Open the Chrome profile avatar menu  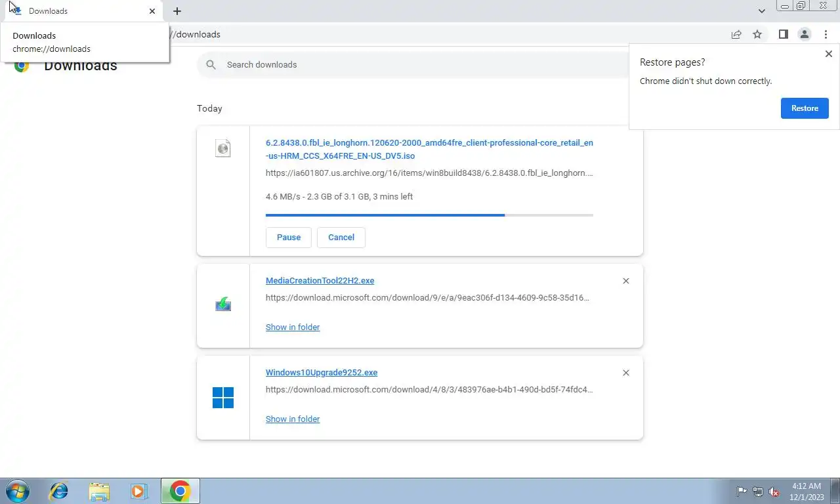tap(804, 34)
